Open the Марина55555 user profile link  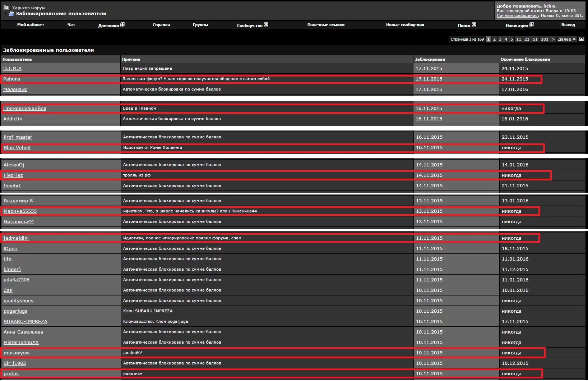[x=20, y=211]
